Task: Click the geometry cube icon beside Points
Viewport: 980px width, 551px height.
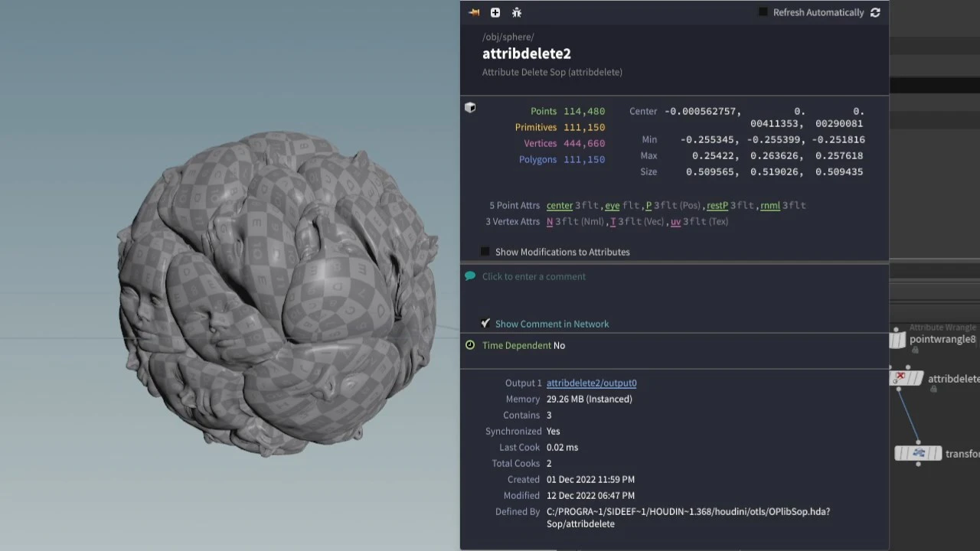Action: (x=470, y=108)
